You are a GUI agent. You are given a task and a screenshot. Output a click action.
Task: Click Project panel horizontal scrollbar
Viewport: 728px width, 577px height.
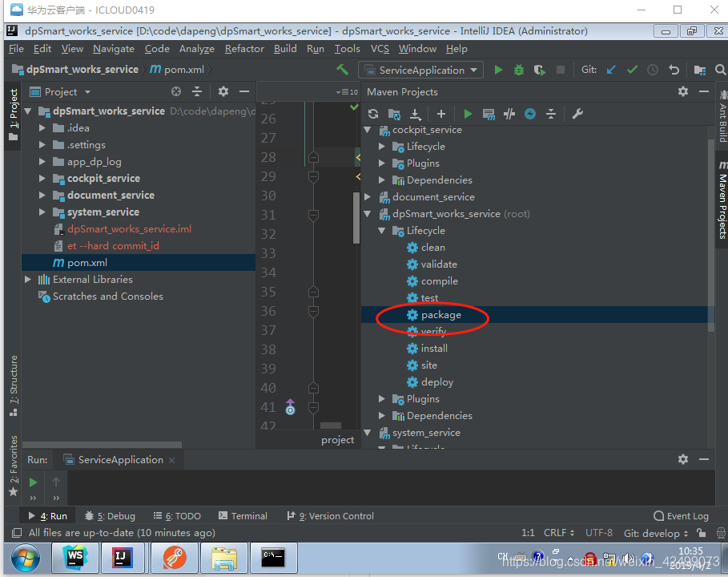pyautogui.click(x=103, y=445)
